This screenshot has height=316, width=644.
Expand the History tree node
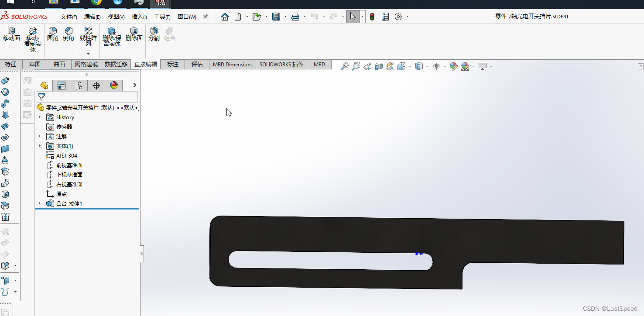(x=40, y=117)
